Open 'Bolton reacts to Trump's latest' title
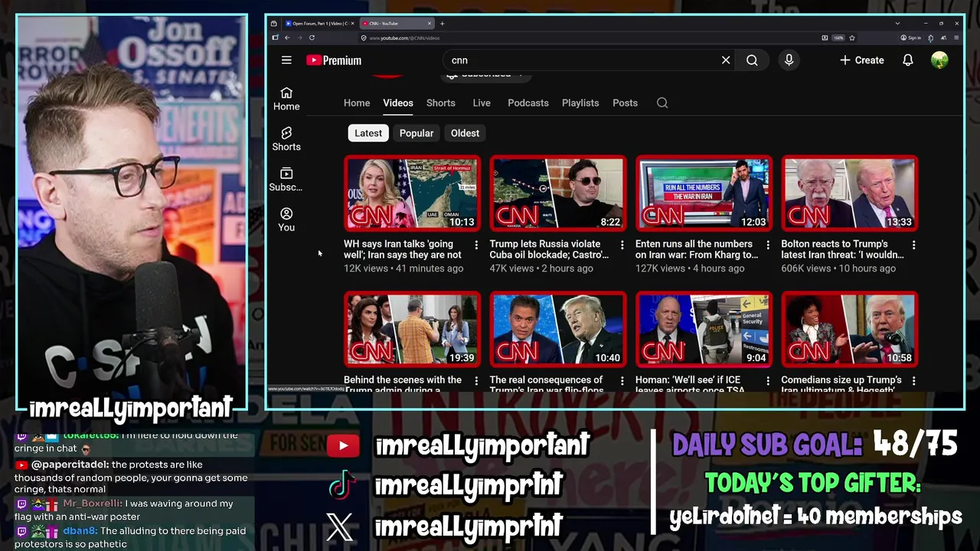Viewport: 980px width, 551px height. pyautogui.click(x=842, y=249)
